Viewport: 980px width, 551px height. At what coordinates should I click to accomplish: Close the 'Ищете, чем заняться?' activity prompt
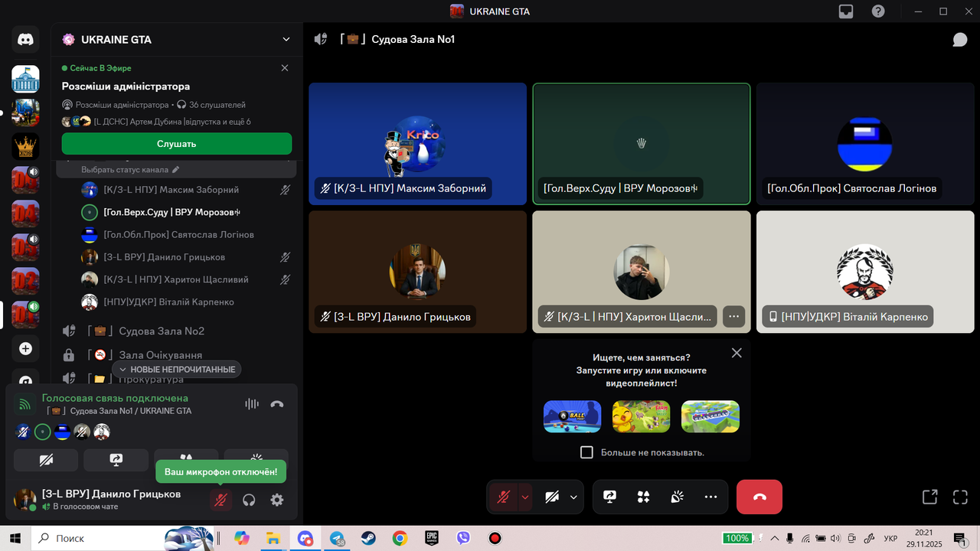737,353
